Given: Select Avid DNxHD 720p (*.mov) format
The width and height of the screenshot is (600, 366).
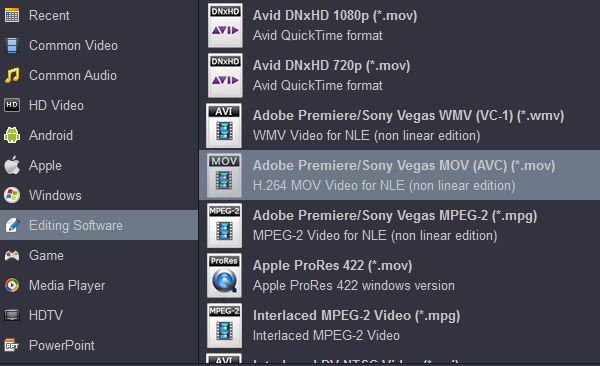Looking at the screenshot, I should click(x=399, y=75).
